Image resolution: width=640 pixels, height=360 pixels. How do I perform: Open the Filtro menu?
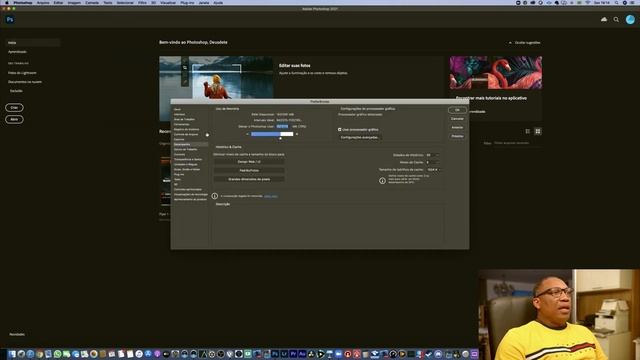tap(142, 2)
